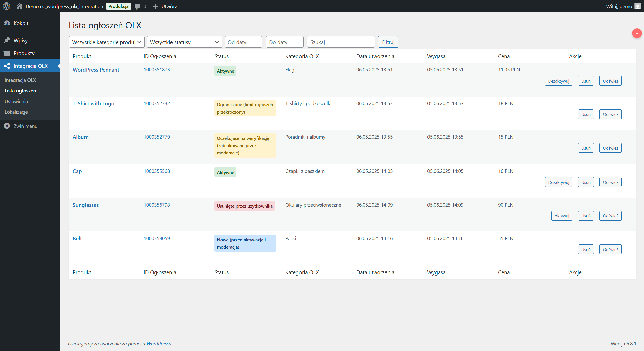Image resolution: width=644 pixels, height=351 pixels.
Task: Open the Wszystkie kategorie produktów dropdown
Action: pos(107,42)
